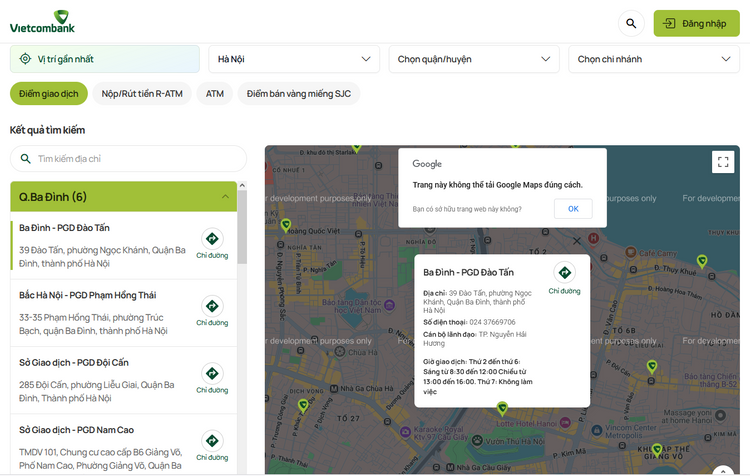Click branch marker near Dịch Vọng

303,406
